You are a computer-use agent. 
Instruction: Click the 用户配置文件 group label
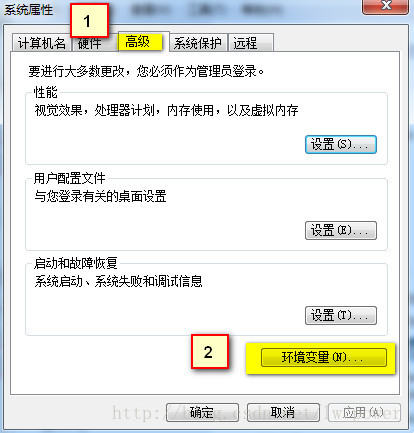pyautogui.click(x=69, y=178)
